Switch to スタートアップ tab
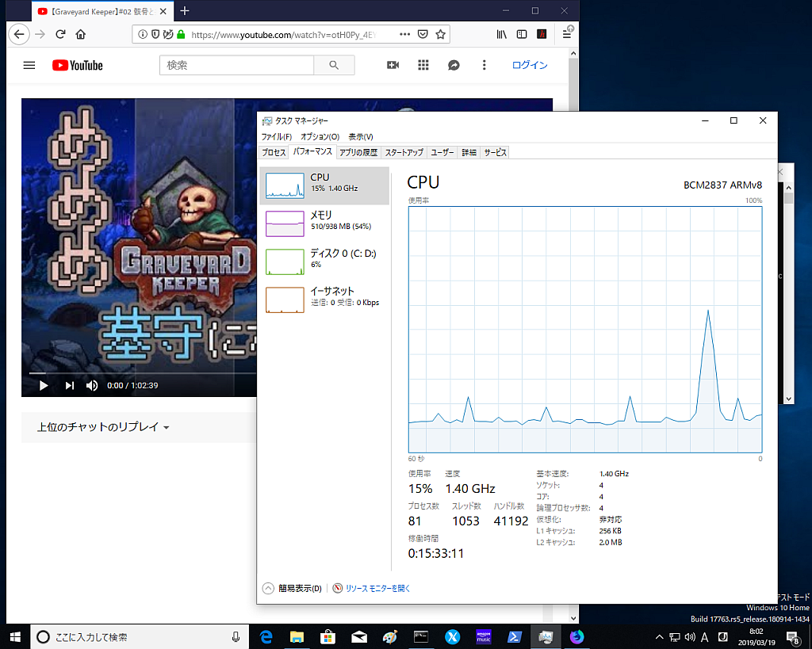Screen dimensions: 812x649 pyautogui.click(x=404, y=153)
